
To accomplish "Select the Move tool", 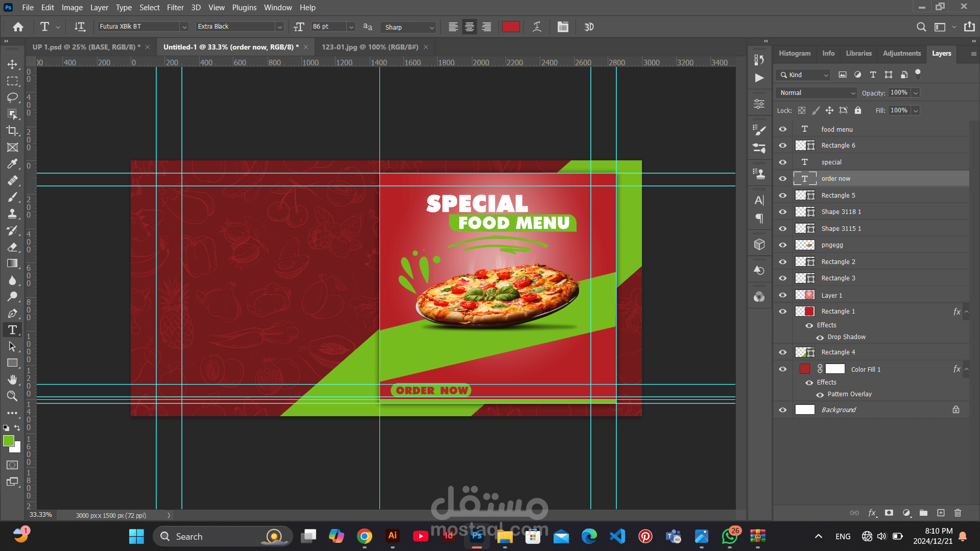I will (12, 64).
